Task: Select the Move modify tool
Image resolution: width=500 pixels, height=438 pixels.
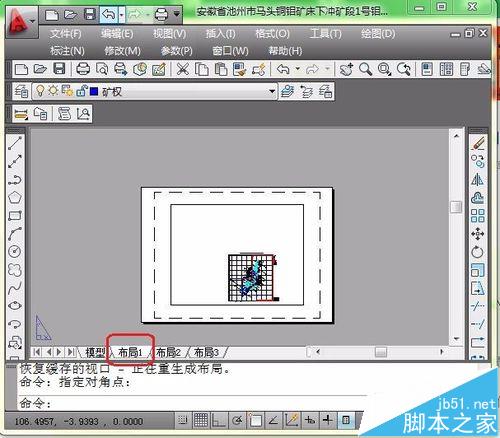Action: [477, 234]
